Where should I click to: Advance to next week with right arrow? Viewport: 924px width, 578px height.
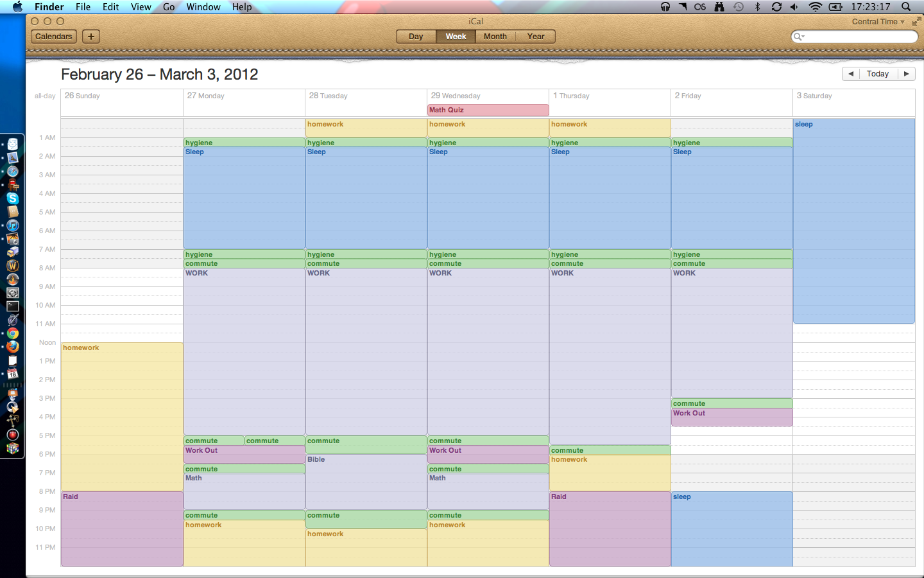point(906,74)
